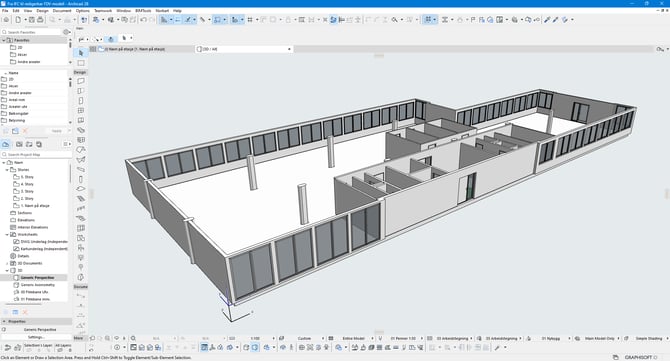Select the Marquee tool in the toolbox

pos(81,63)
